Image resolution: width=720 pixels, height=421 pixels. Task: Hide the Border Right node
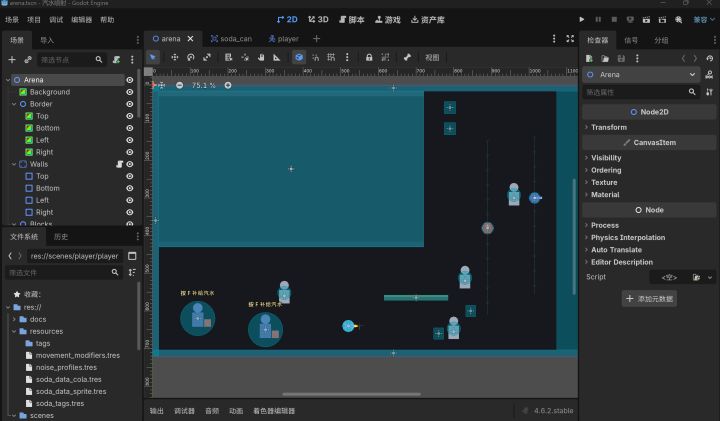point(129,152)
